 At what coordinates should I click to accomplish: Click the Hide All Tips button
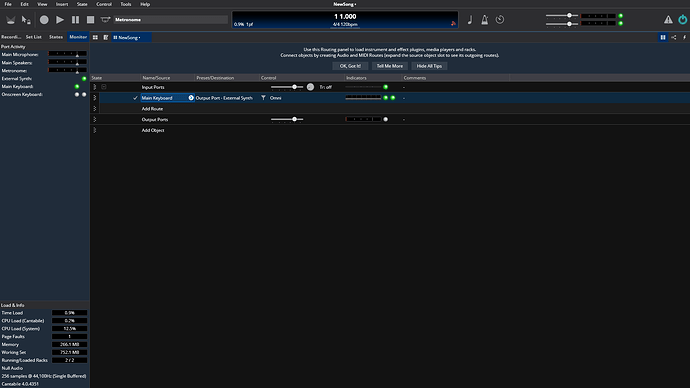click(x=429, y=66)
